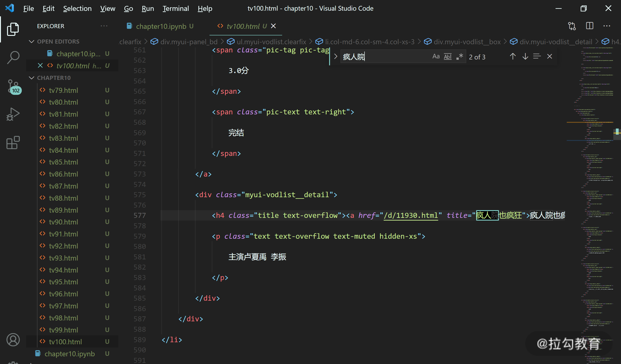The width and height of the screenshot is (621, 364).
Task: Expand the replace field toggle arrow
Action: [x=335, y=57]
